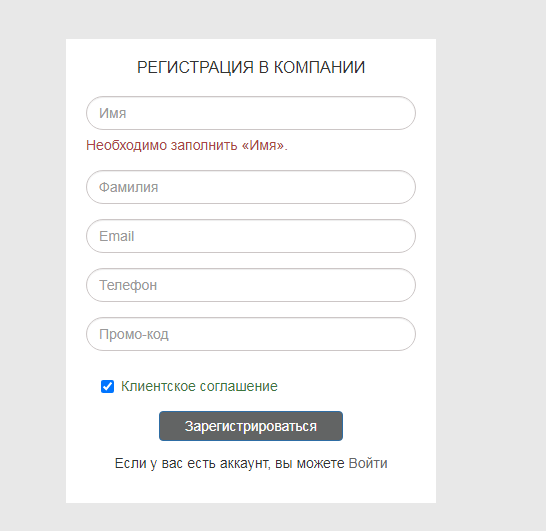The height and width of the screenshot is (531, 546).
Task: Click the РЕГИСТРАЦИЯ В КОМПАНИИ heading
Action: [251, 67]
